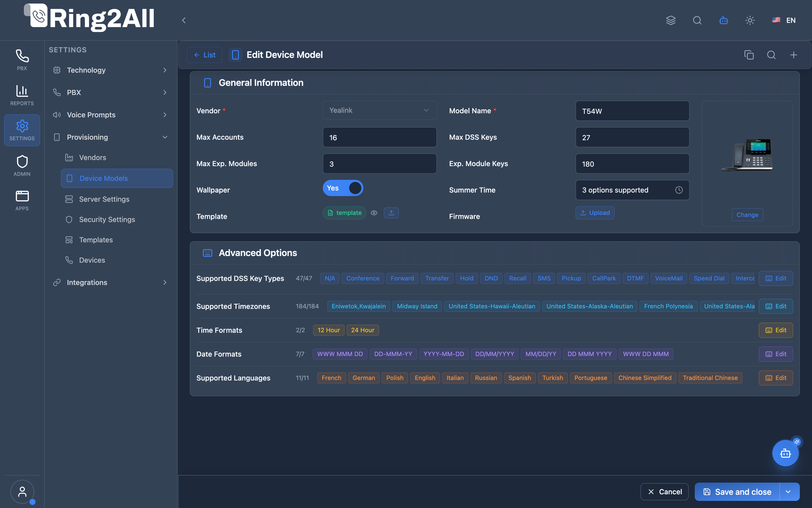Open the Admin section in left rail
The height and width of the screenshot is (508, 812).
click(x=22, y=166)
